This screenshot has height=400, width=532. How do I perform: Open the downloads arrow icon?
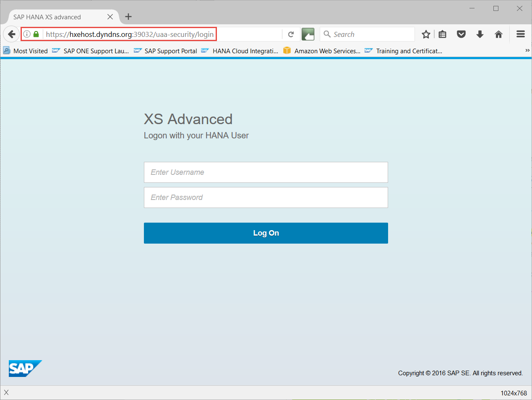point(480,34)
